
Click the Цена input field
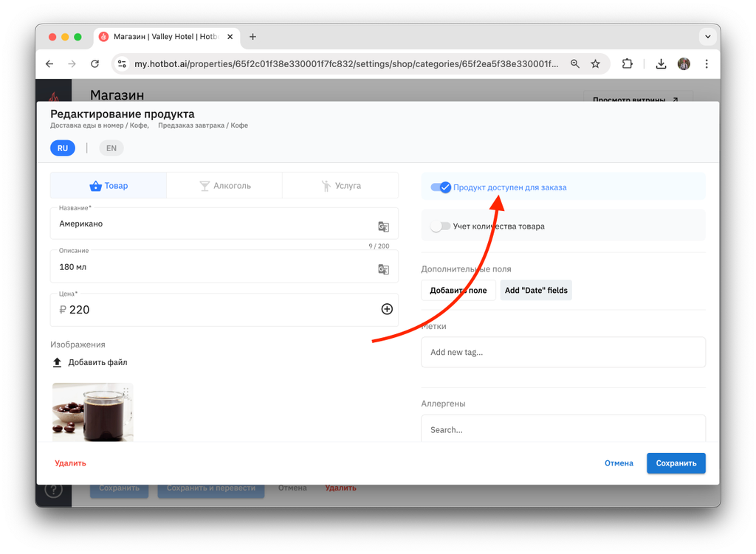tap(224, 310)
